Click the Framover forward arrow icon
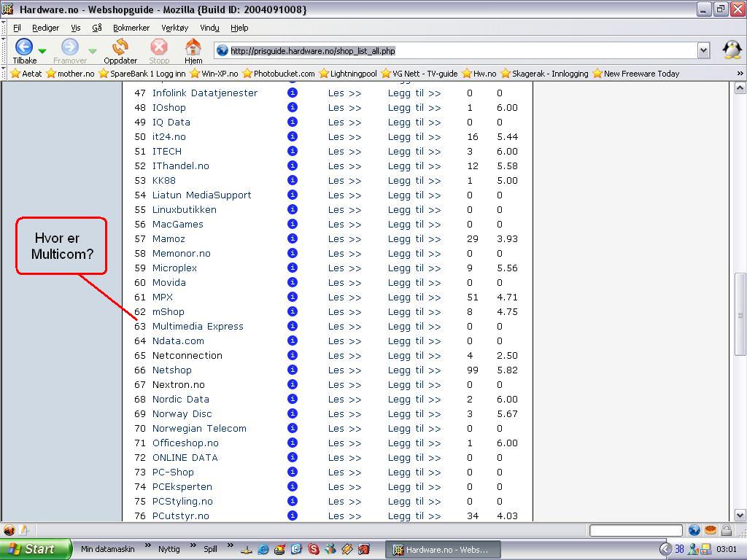This screenshot has height=560, width=747. click(69, 47)
